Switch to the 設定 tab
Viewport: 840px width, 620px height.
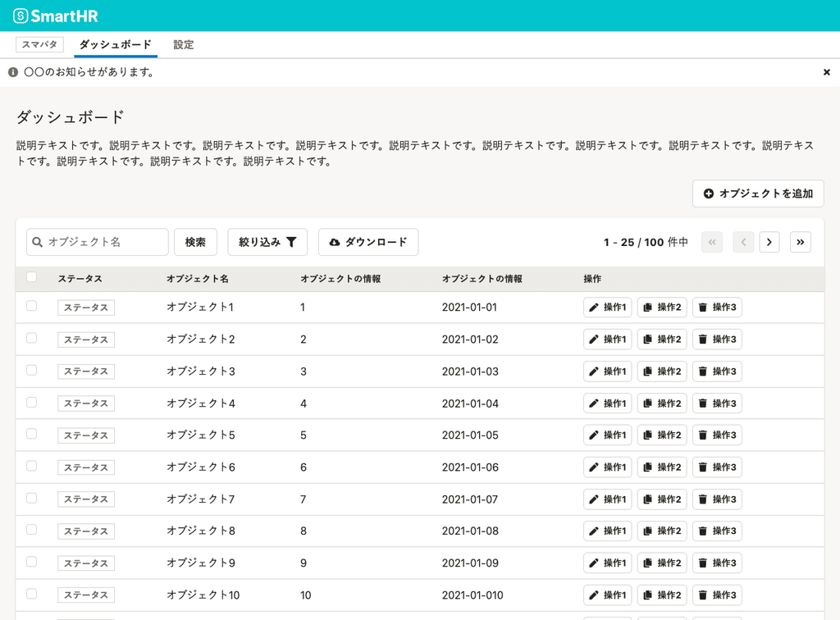tap(183, 44)
